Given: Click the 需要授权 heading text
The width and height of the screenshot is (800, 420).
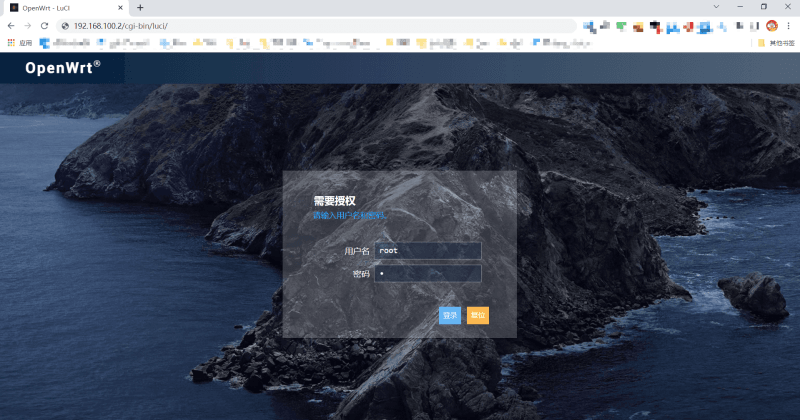Looking at the screenshot, I should tap(334, 200).
